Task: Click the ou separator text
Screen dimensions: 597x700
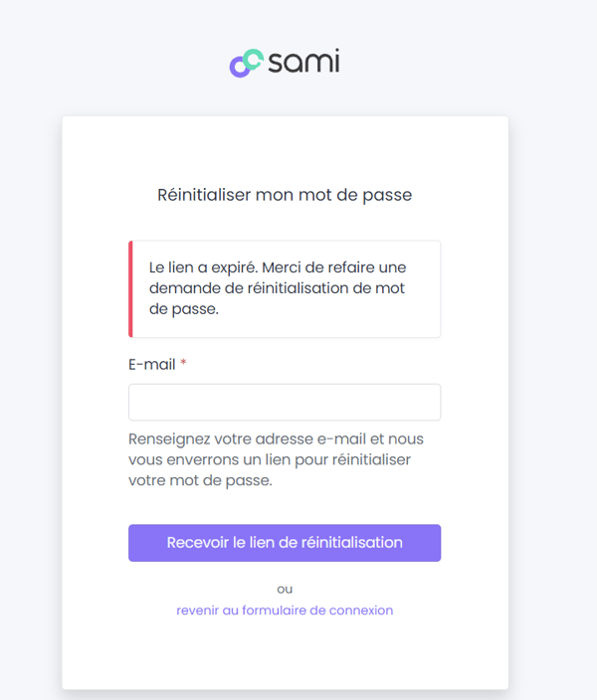Action: (x=285, y=590)
